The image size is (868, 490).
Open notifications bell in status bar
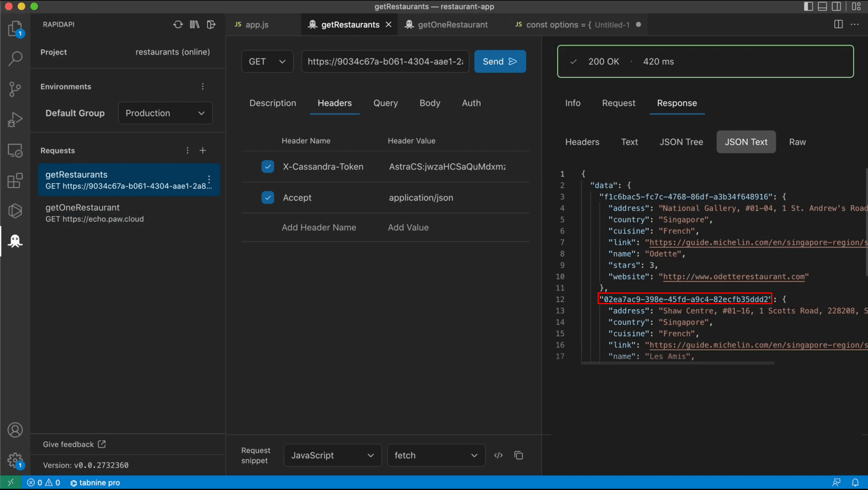click(x=856, y=482)
